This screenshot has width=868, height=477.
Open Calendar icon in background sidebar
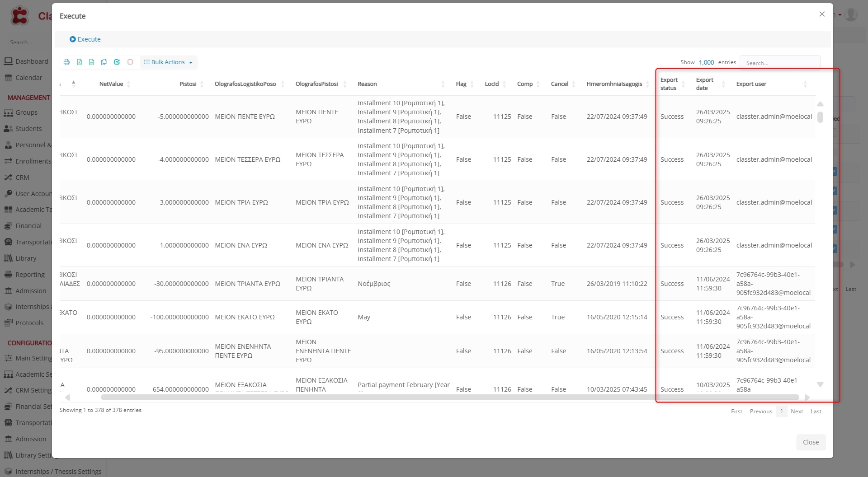tap(8, 78)
